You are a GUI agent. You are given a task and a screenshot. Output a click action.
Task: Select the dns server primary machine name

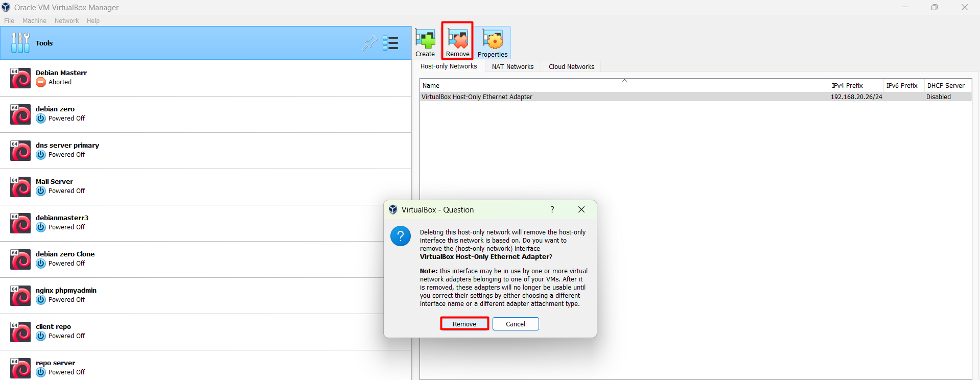67,146
